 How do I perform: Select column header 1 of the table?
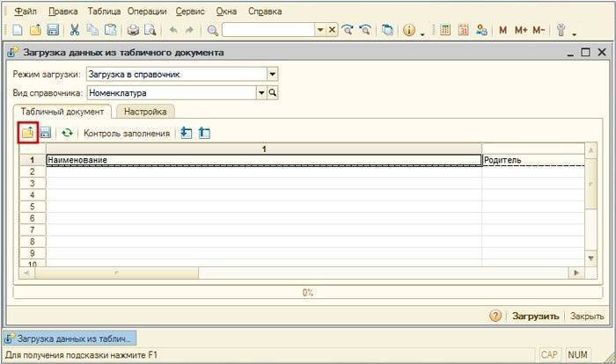(264, 149)
